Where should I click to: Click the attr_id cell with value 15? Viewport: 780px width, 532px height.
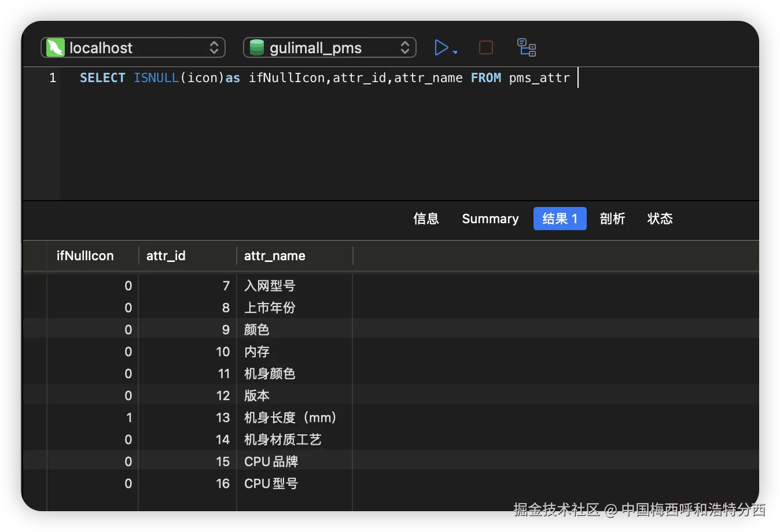tap(187, 461)
